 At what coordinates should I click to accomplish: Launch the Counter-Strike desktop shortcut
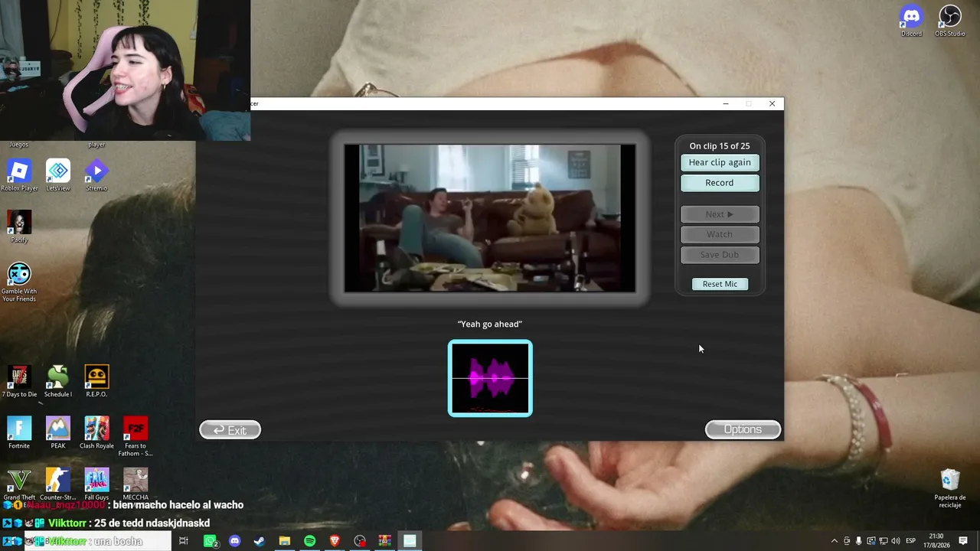[x=58, y=484]
